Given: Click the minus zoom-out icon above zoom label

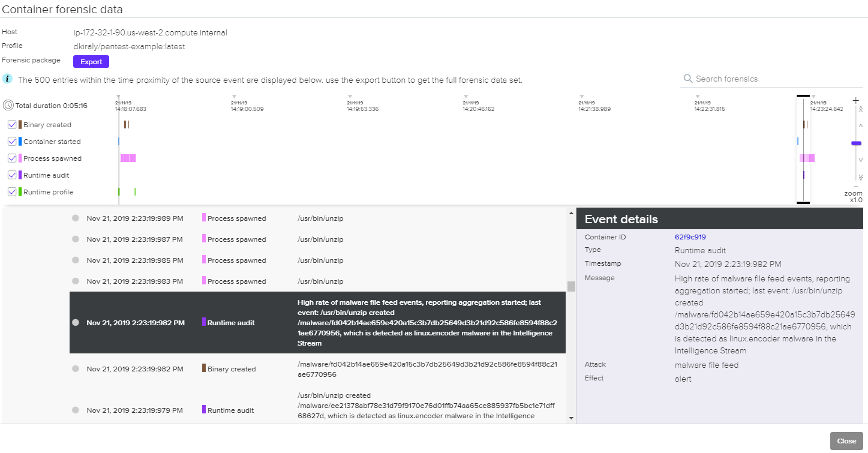Looking at the screenshot, I should (856, 186).
